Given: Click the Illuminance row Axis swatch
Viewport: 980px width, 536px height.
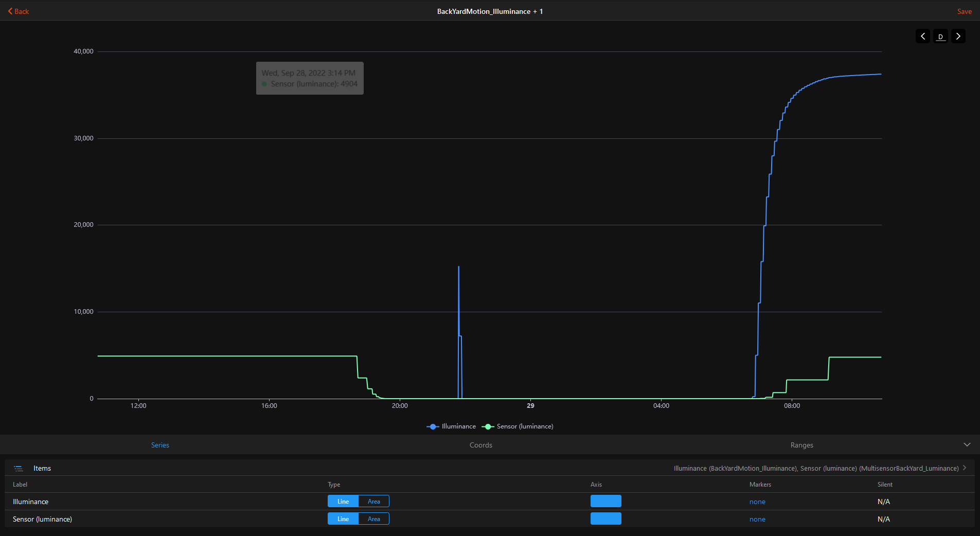Looking at the screenshot, I should 605,502.
